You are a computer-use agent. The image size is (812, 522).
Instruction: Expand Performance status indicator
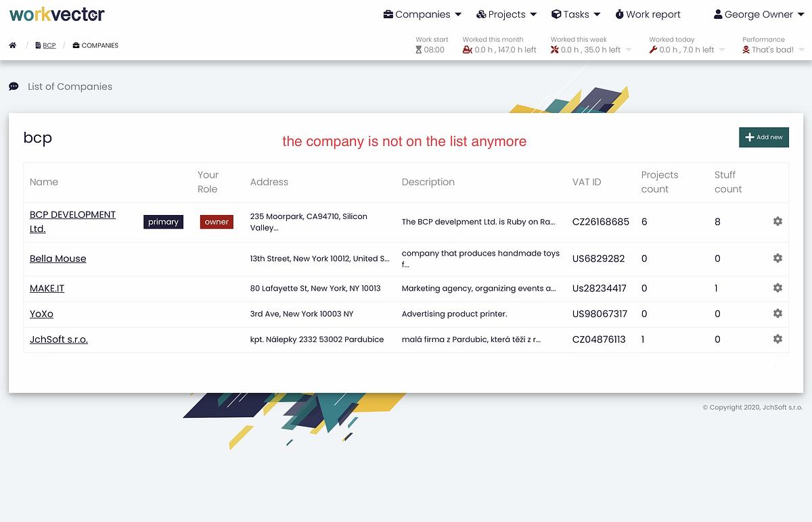[773, 49]
